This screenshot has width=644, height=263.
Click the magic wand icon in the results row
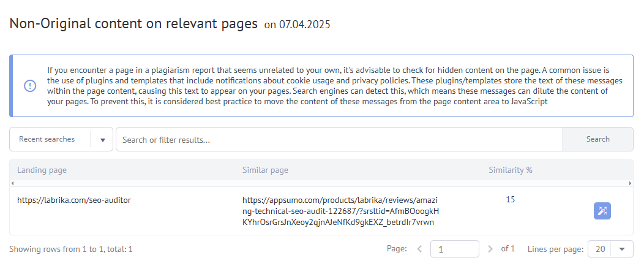(602, 211)
